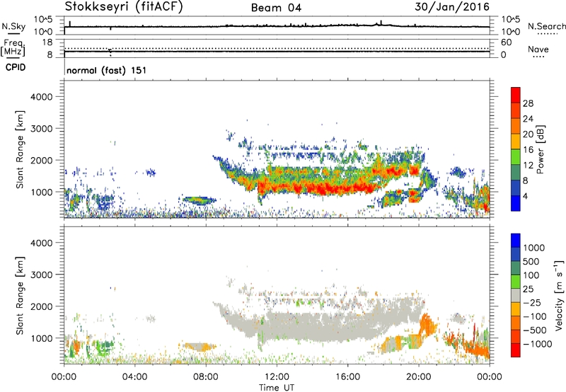The width and height of the screenshot is (566, 392).
Task: Click the '04:00' time tick label
Action: point(135,377)
